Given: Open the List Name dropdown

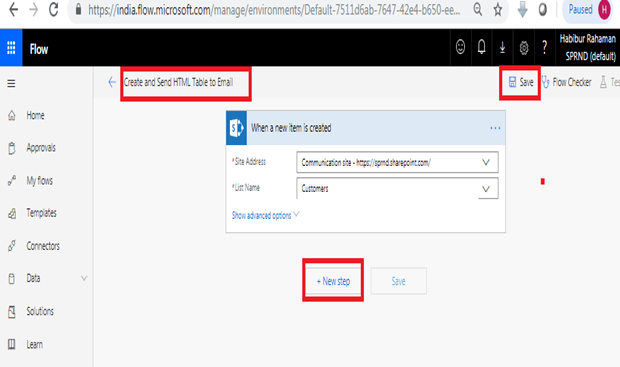Looking at the screenshot, I should click(x=397, y=188).
